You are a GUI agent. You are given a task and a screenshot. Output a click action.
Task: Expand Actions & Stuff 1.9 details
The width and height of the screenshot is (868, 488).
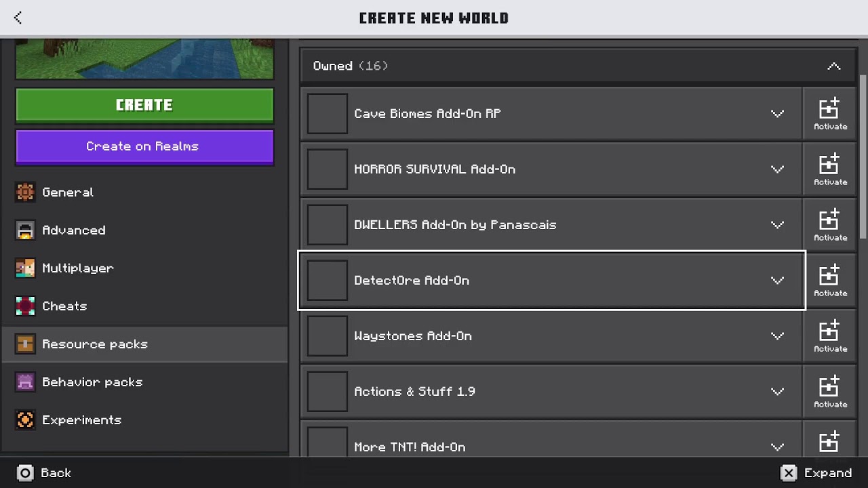(777, 392)
